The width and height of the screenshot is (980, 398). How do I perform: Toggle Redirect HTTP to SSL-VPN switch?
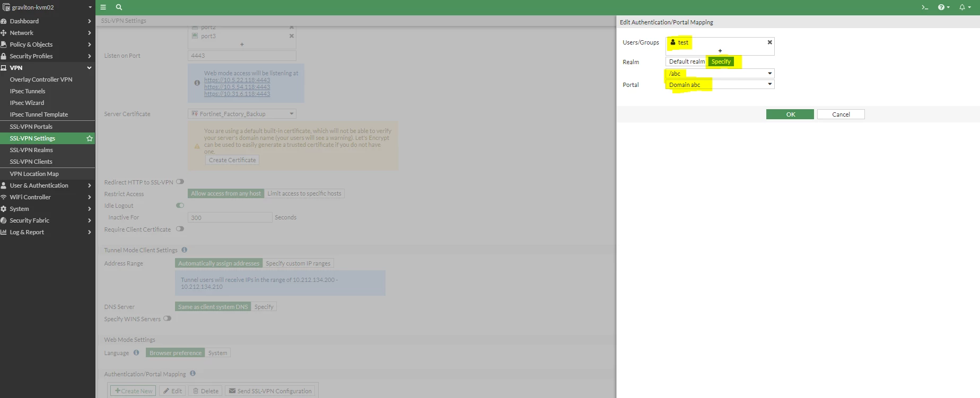click(x=180, y=182)
